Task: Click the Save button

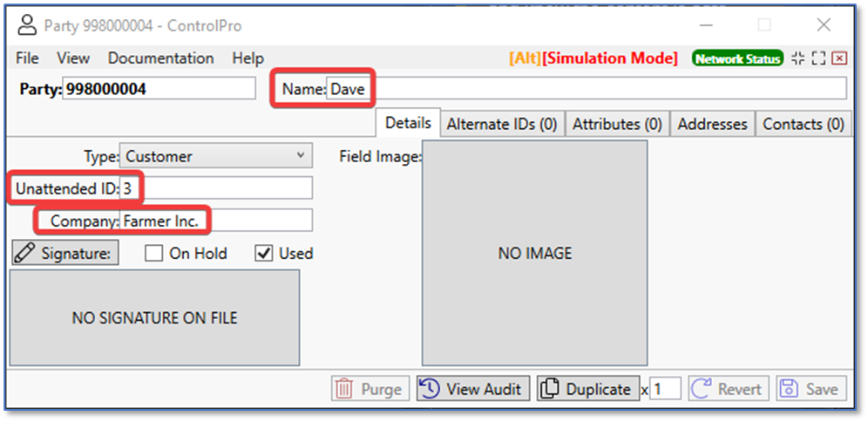Action: [811, 389]
